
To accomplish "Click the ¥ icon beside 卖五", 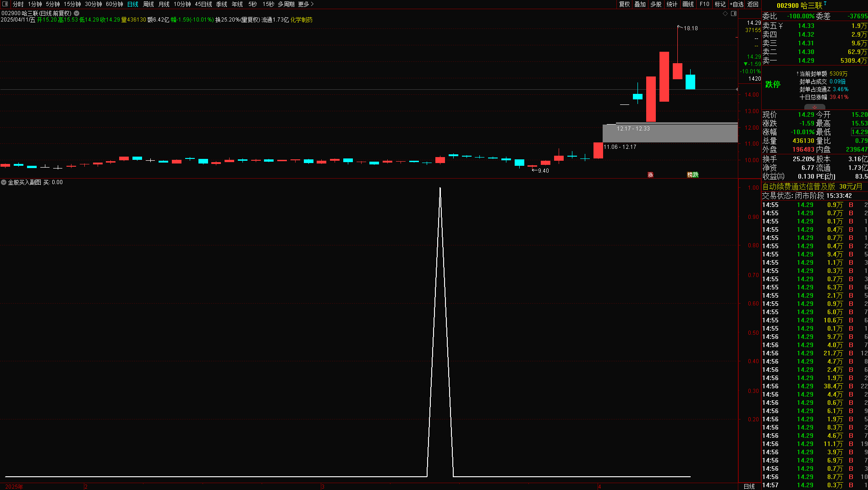I will click(x=780, y=26).
